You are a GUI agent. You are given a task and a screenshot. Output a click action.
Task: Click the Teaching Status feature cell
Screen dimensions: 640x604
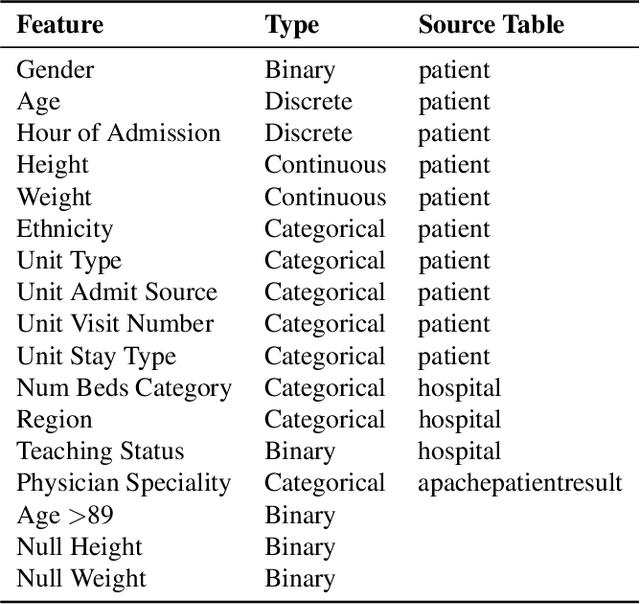pyautogui.click(x=100, y=451)
